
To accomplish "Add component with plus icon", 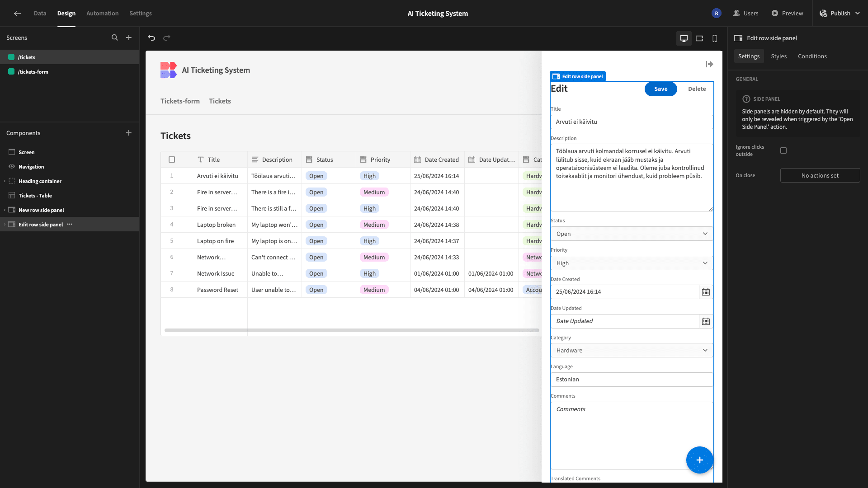I will coord(129,133).
